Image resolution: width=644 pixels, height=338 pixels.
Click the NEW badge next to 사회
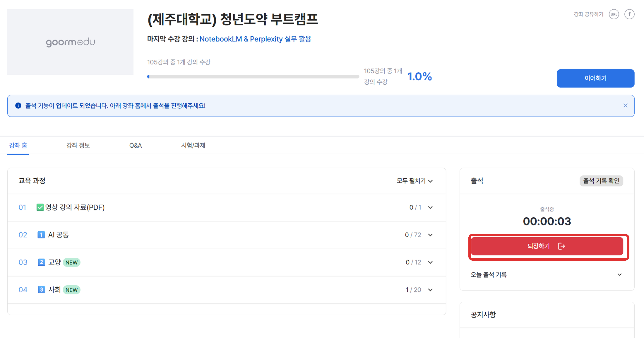coord(71,290)
